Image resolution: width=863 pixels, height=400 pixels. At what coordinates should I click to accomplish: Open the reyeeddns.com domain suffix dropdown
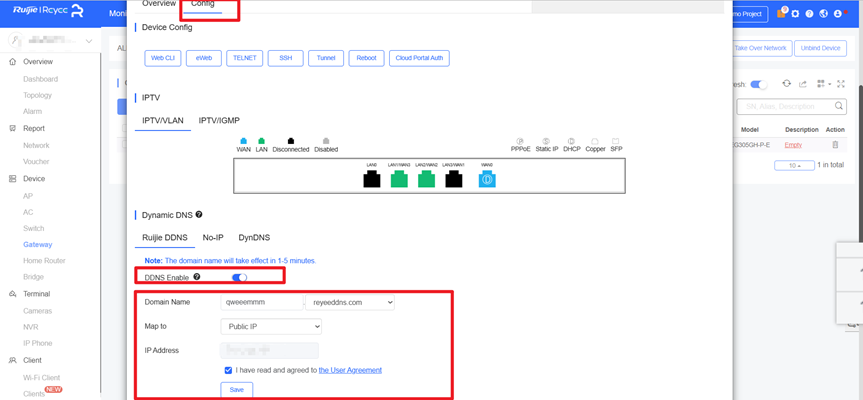point(350,302)
